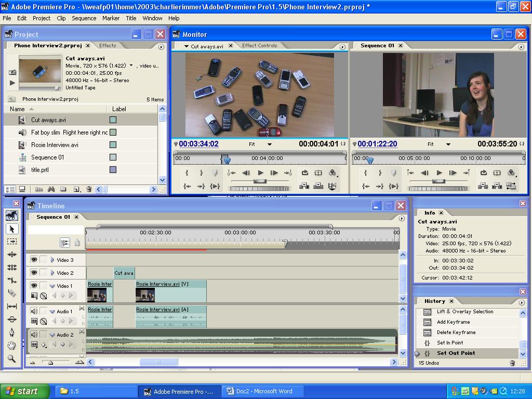Switch to the Effects tab
Image resolution: width=532 pixels, height=399 pixels.
click(x=108, y=46)
